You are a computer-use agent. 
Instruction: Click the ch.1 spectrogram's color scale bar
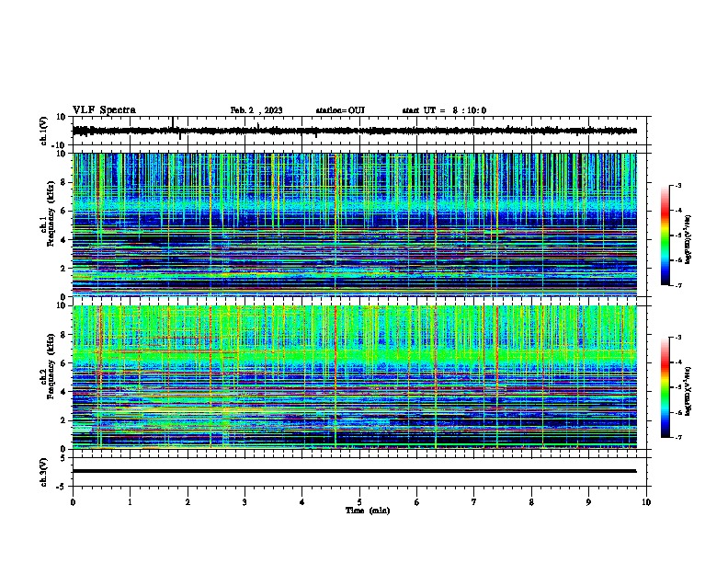pos(665,236)
